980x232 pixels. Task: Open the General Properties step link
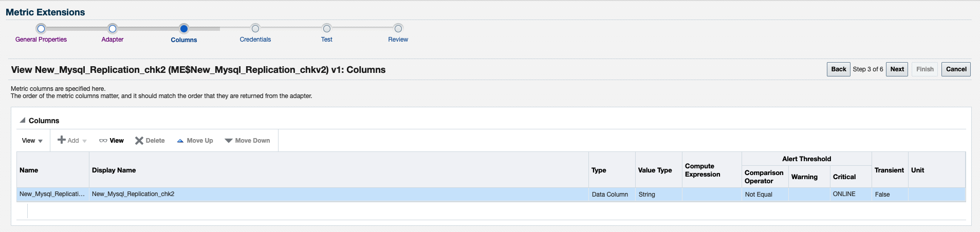tap(41, 40)
